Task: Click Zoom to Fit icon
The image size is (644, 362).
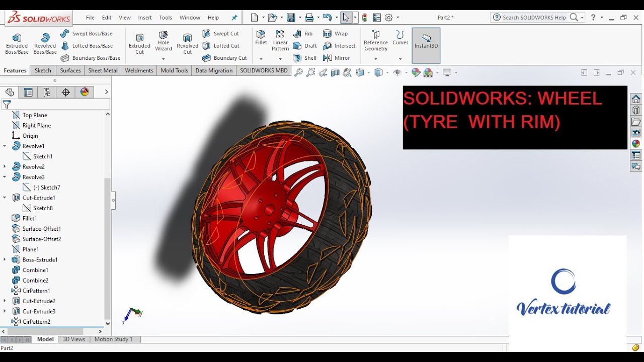Action: 298,73
